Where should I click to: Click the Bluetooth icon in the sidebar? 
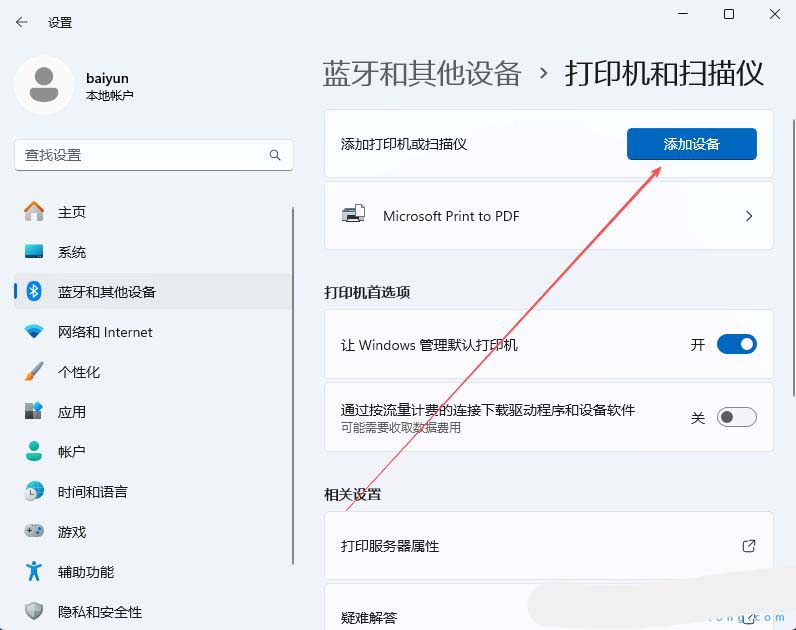coord(34,291)
